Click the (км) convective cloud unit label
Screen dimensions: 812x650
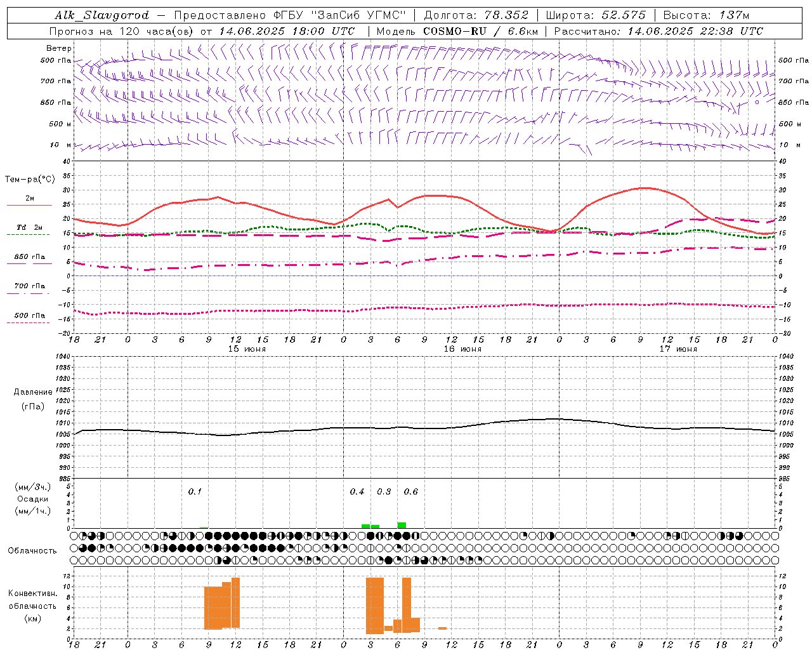pyautogui.click(x=32, y=618)
